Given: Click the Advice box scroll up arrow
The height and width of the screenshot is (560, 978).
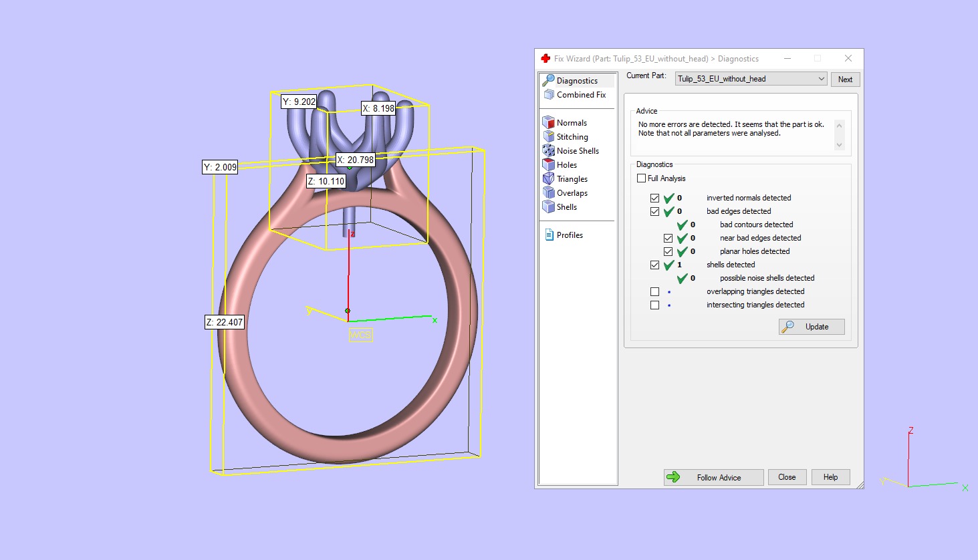Looking at the screenshot, I should click(x=840, y=126).
